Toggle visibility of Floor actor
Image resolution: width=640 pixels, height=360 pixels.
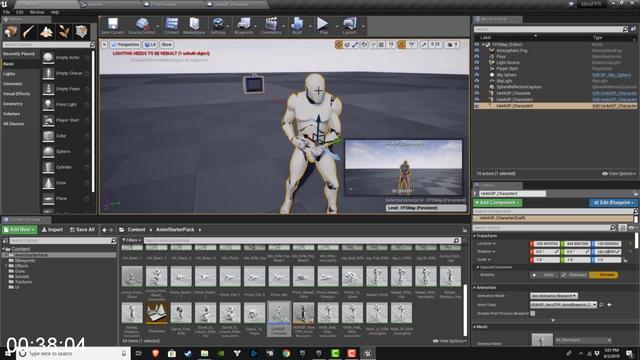click(476, 57)
